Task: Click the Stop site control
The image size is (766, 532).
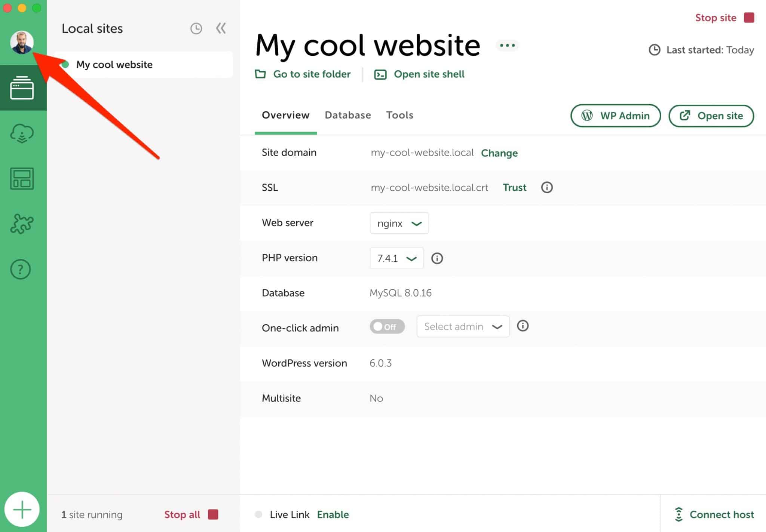Action: [716, 17]
